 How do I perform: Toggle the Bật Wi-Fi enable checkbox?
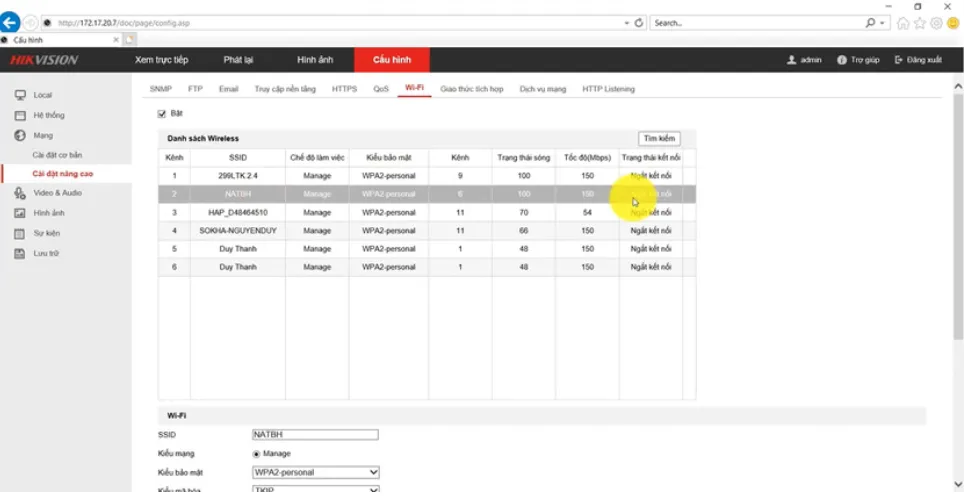click(x=162, y=114)
